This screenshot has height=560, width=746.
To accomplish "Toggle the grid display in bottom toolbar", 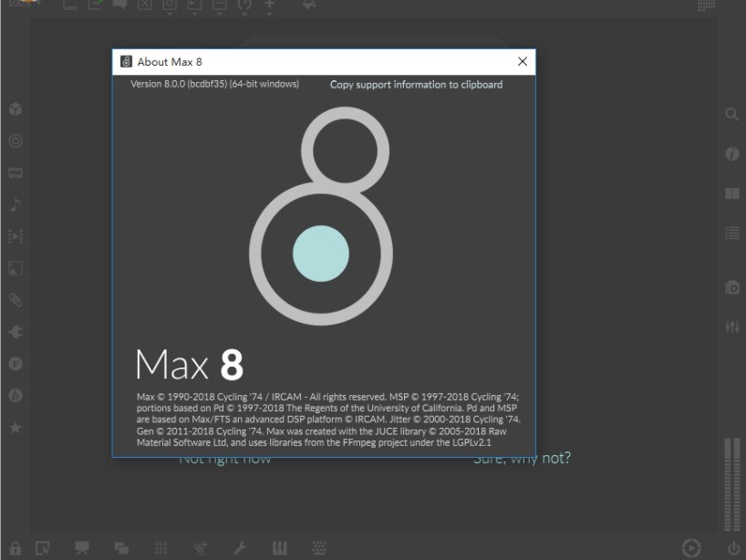I will click(x=161, y=547).
